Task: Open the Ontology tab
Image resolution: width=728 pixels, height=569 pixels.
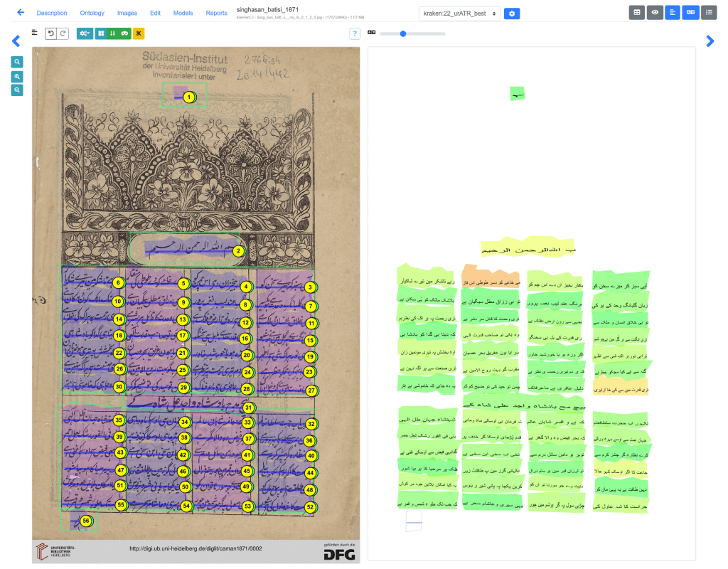Action: coord(92,14)
